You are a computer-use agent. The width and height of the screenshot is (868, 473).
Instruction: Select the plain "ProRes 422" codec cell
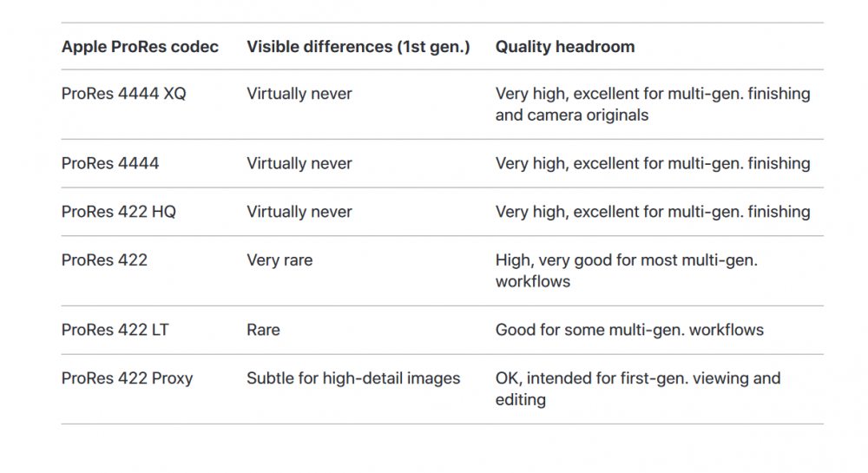point(104,260)
